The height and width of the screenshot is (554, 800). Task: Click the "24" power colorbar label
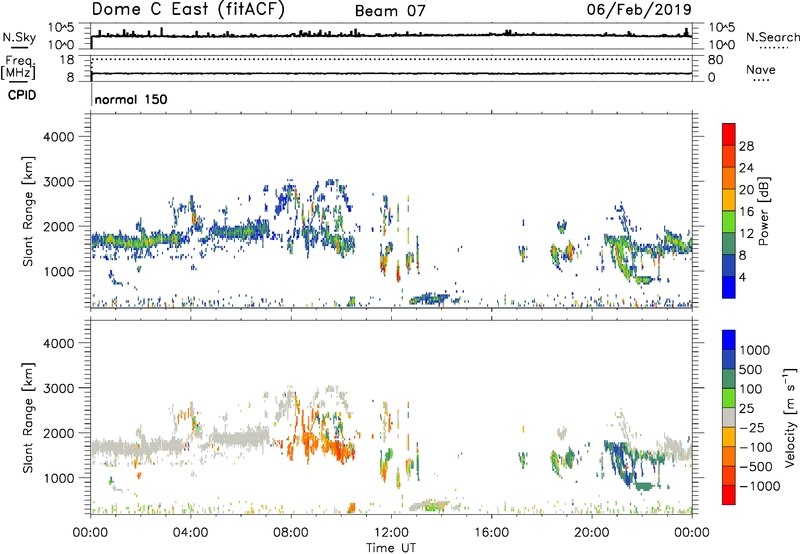click(746, 168)
